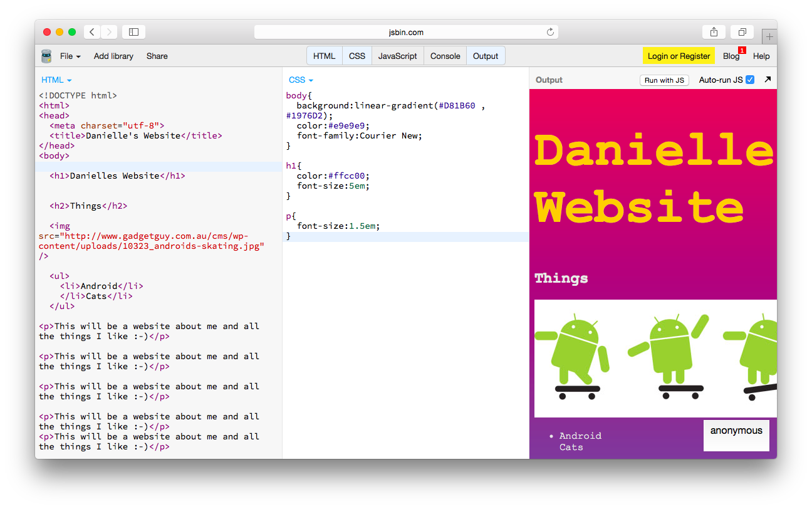The width and height of the screenshot is (812, 509).
Task: Click the </li>Cats</li> code line
Action: click(96, 296)
